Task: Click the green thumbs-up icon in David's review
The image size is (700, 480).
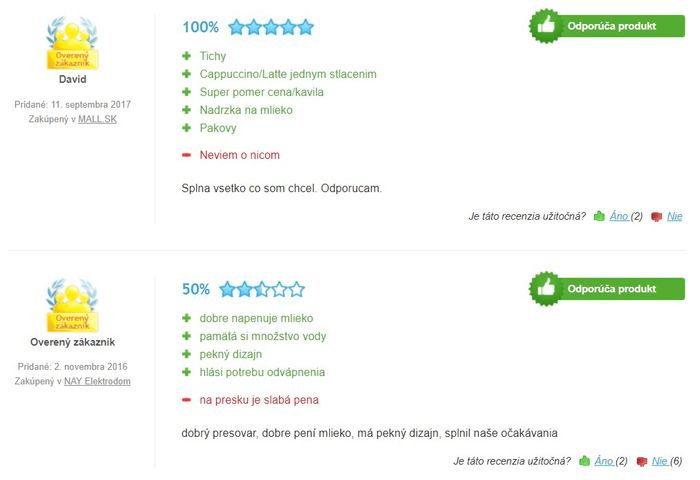Action: pyautogui.click(x=599, y=216)
